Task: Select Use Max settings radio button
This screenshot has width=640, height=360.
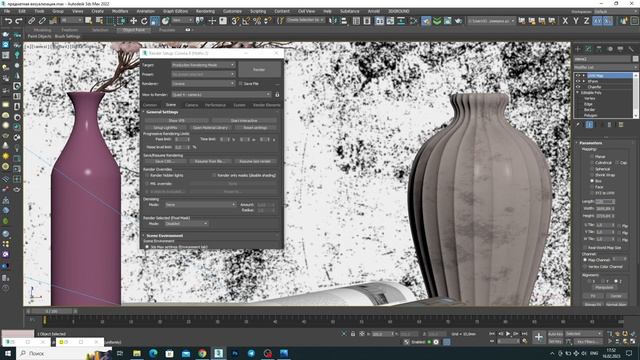Action: click(x=147, y=247)
